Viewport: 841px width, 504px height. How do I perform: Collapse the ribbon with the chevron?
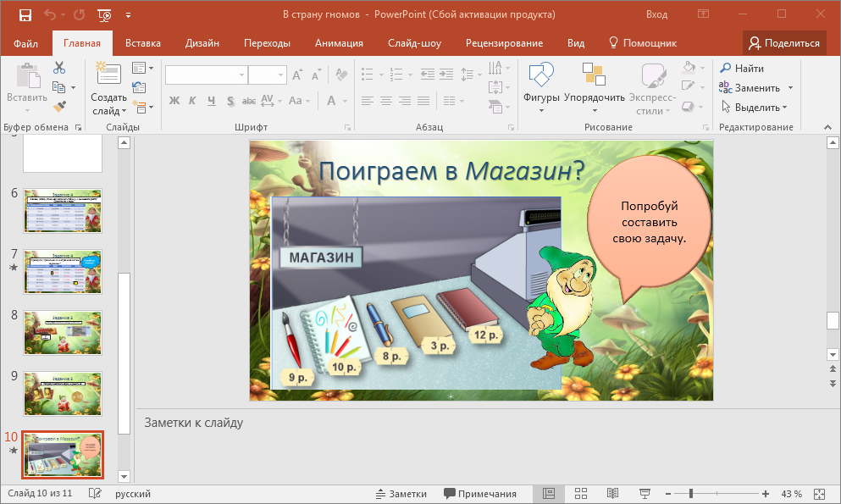(x=827, y=127)
